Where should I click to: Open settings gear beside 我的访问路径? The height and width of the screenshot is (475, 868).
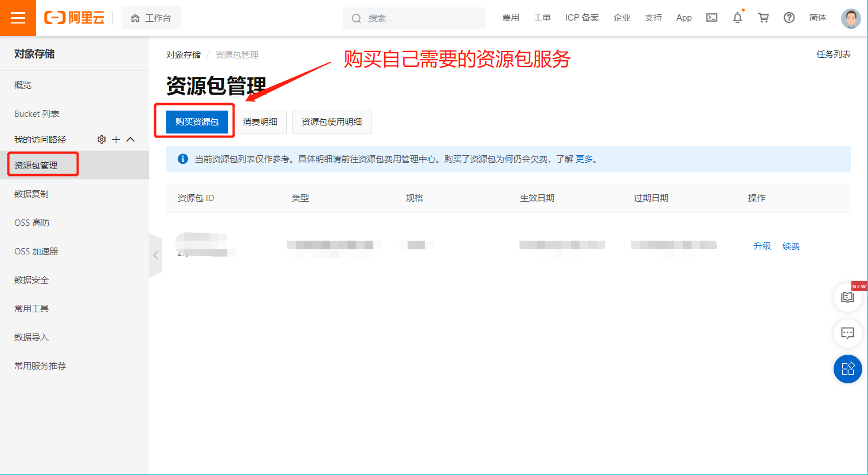[101, 139]
